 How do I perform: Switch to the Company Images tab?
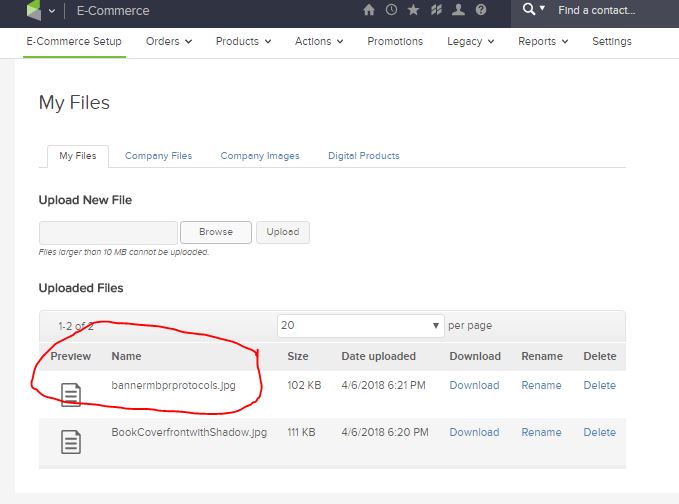[260, 156]
